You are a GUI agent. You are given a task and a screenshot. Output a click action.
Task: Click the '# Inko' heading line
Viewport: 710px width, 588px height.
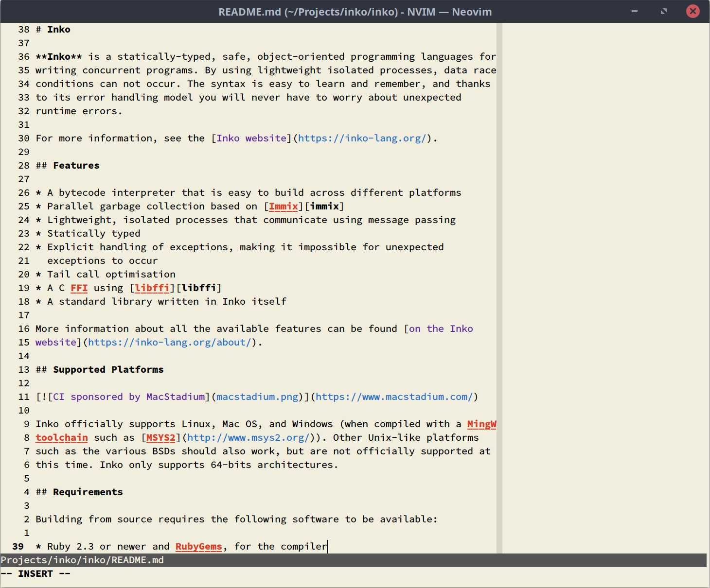(x=53, y=29)
